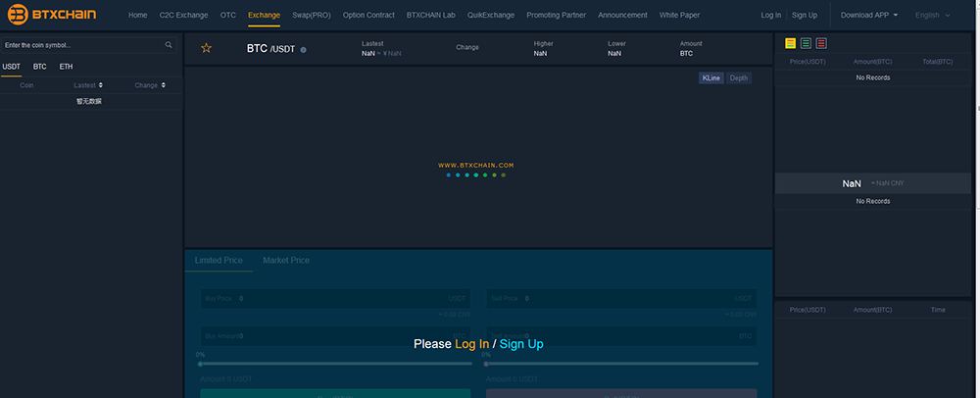Open the Market Price order tab
Viewport: 980px width, 398px height.
286,260
